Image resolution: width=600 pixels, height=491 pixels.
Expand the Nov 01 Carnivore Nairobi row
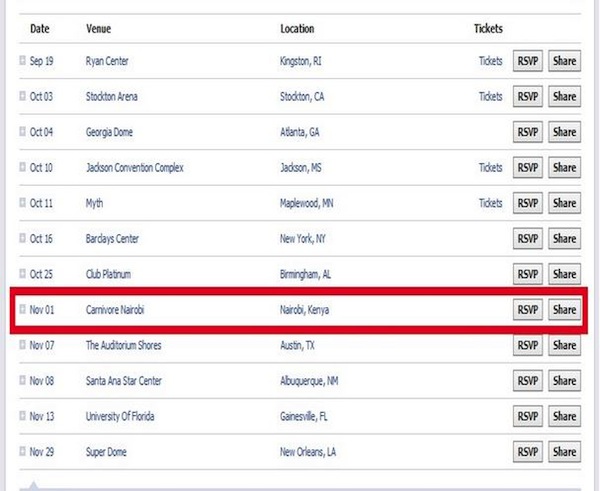(22, 310)
